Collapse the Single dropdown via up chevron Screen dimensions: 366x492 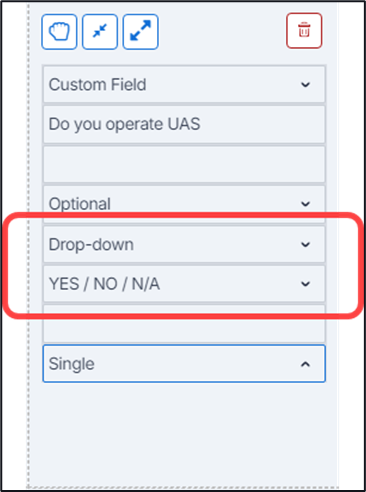(x=305, y=364)
